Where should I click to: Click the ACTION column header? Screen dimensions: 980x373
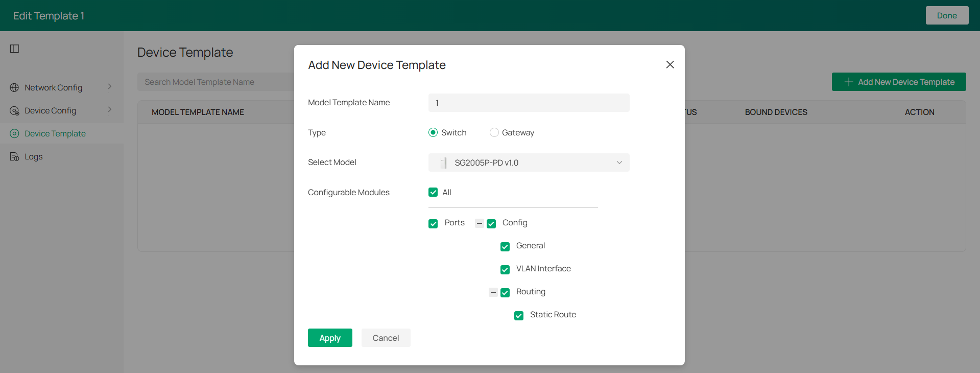(x=919, y=112)
